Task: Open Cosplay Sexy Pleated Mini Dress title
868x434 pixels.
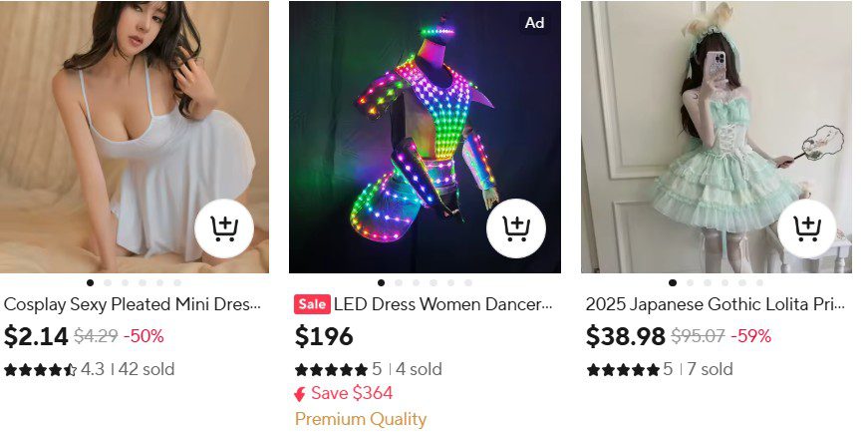Action: pos(133,304)
